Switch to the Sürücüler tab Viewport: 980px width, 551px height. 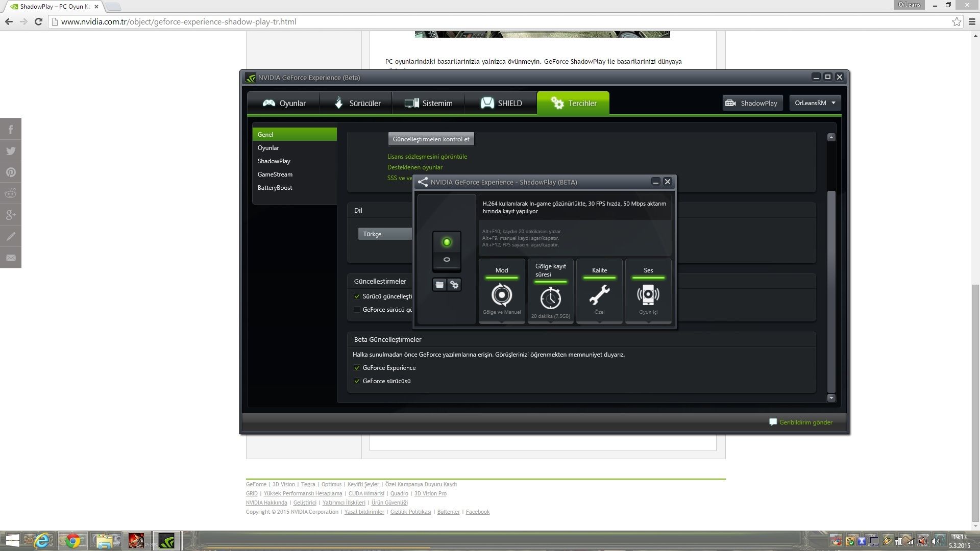pos(356,103)
